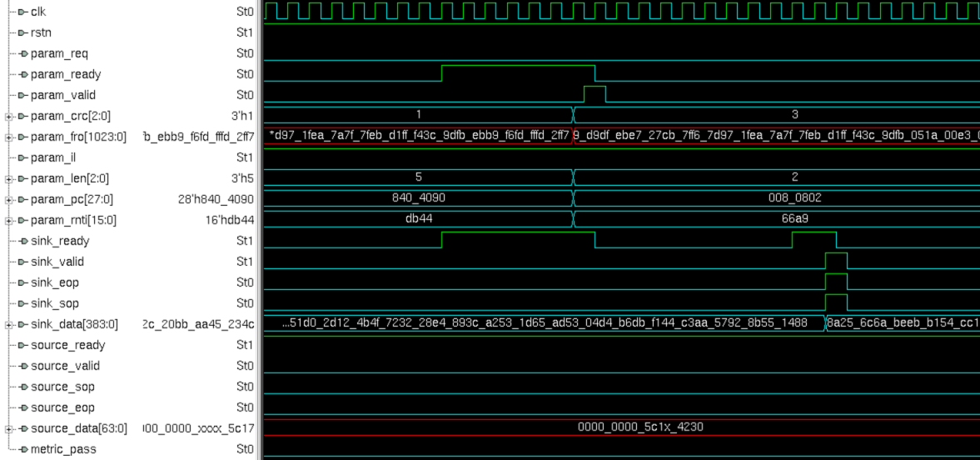Image resolution: width=980 pixels, height=460 pixels.
Task: Click the signal icon next to source_eop
Action: 24,407
